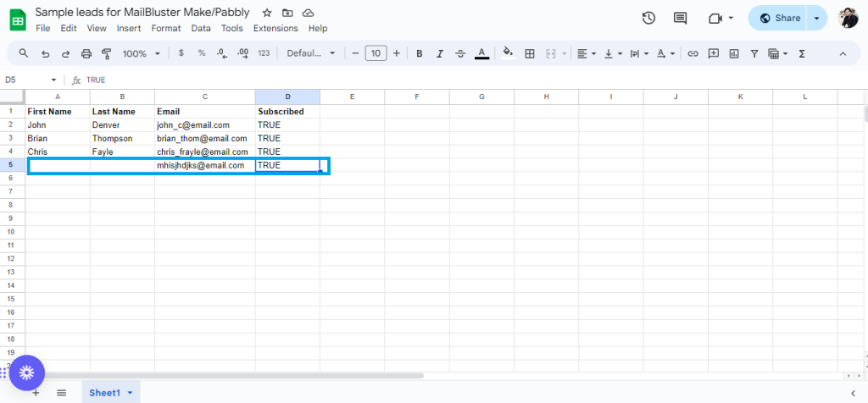Image resolution: width=868 pixels, height=403 pixels.
Task: Open the zoom level dropdown
Action: click(142, 53)
